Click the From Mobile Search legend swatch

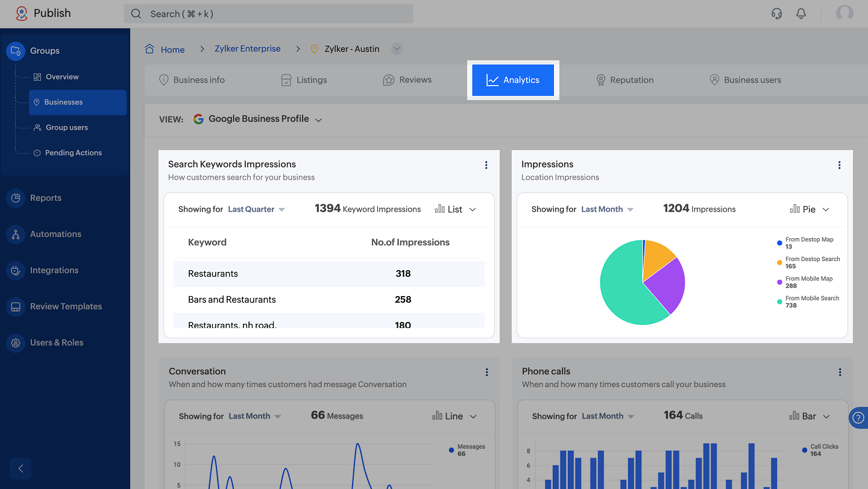point(780,301)
